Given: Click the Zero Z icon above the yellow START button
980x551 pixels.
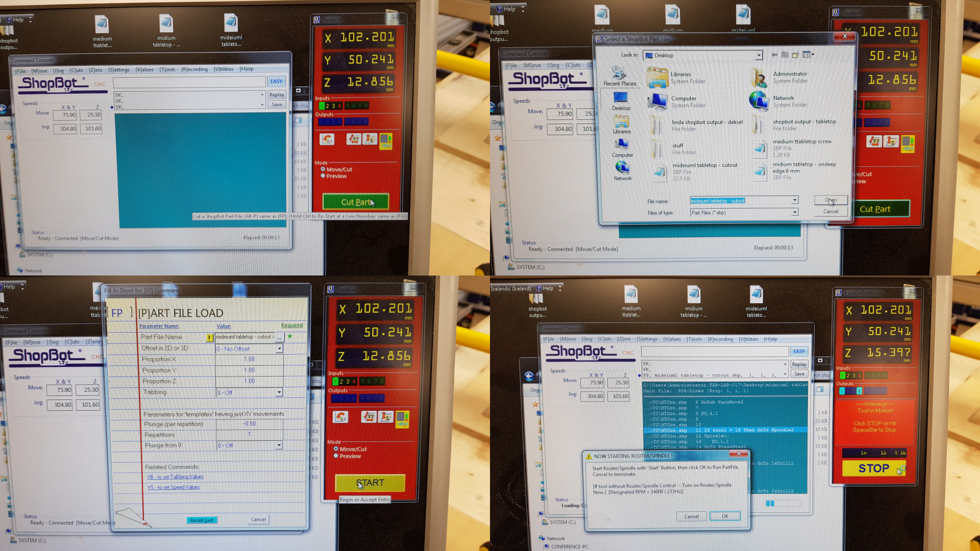Looking at the screenshot, I should (x=386, y=417).
